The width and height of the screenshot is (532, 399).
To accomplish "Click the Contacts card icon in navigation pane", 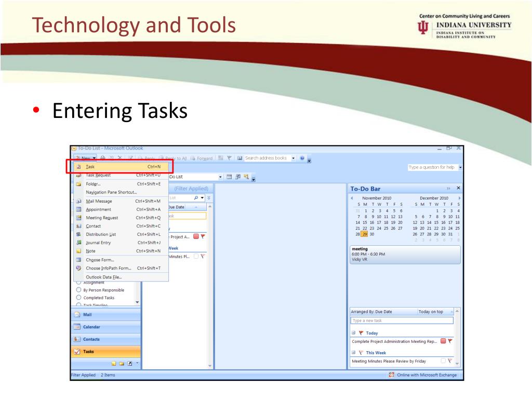I will 77,339.
